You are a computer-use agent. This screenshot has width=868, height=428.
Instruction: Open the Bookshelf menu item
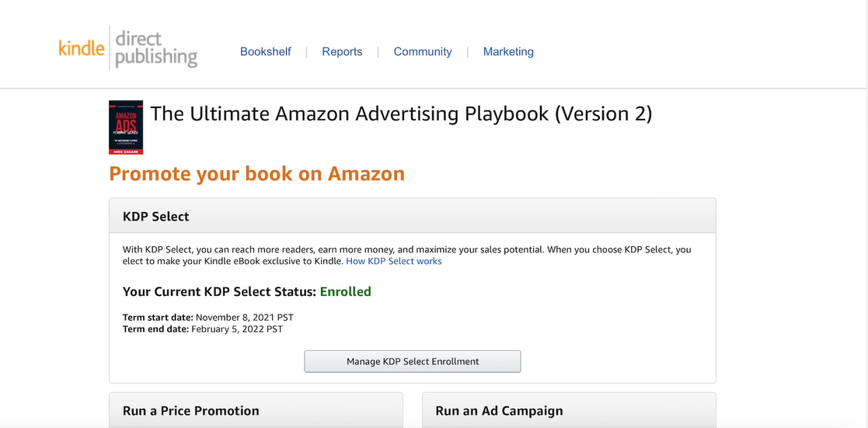[265, 51]
